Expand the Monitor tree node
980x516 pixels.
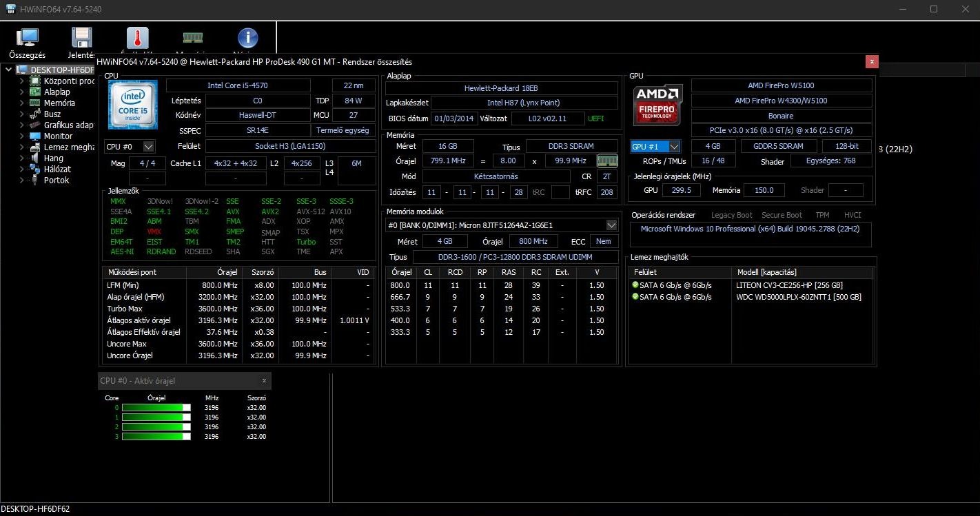[x=21, y=136]
